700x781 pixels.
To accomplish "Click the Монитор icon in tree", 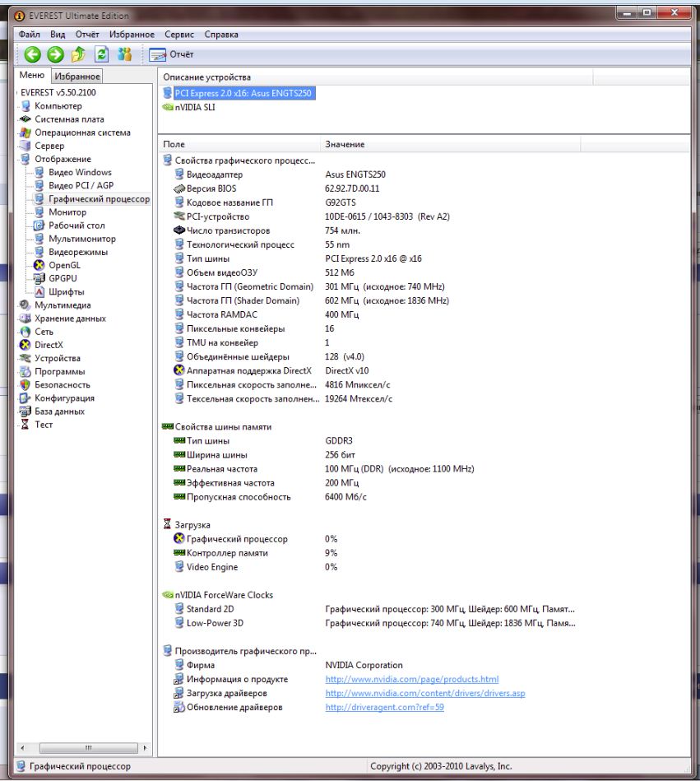I will coord(39,212).
